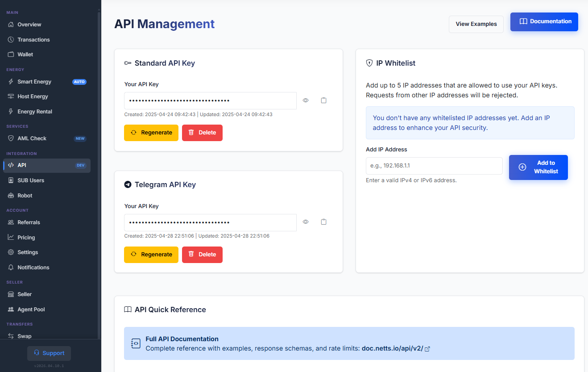
Task: Open external link icon next to doc.netts.io
Action: (x=427, y=349)
